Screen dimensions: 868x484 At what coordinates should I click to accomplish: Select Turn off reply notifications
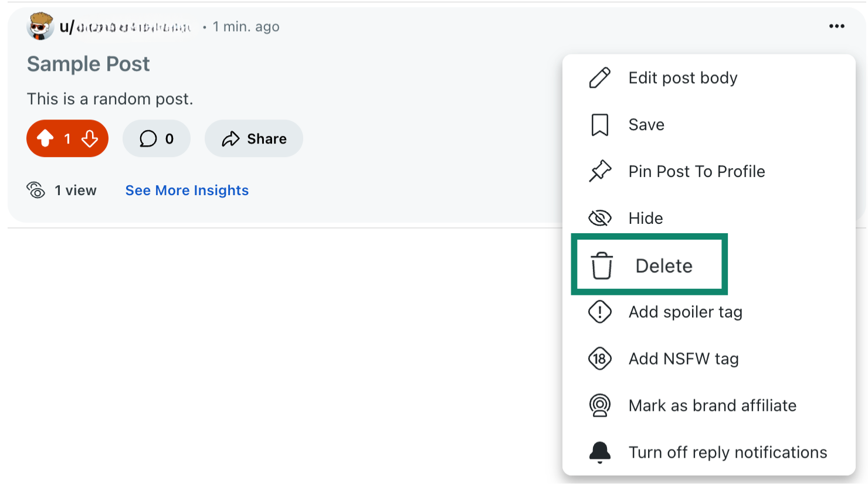click(727, 452)
